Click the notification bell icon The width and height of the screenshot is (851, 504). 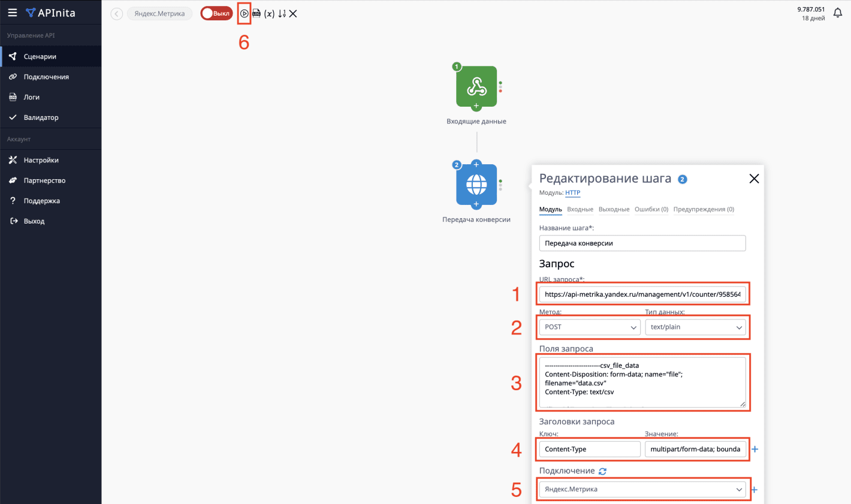838,13
